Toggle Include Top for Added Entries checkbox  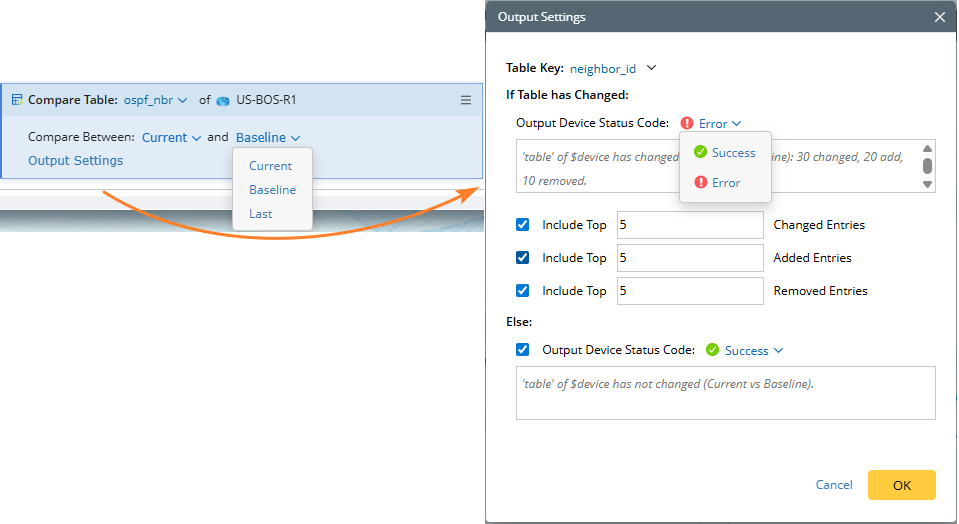point(523,258)
